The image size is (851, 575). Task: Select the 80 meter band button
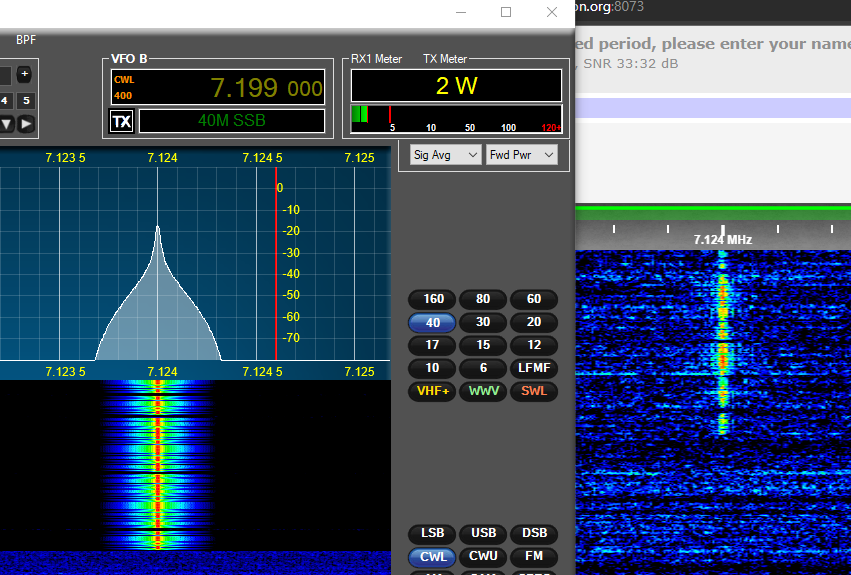click(x=483, y=299)
